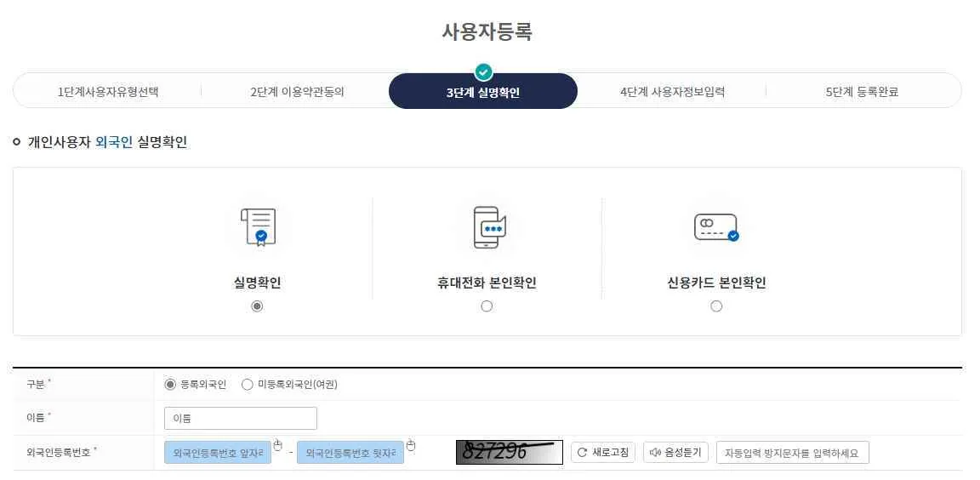Focus the 자동입력 방지문자 captcha input field
The height and width of the screenshot is (480, 980).
pyautogui.click(x=793, y=453)
